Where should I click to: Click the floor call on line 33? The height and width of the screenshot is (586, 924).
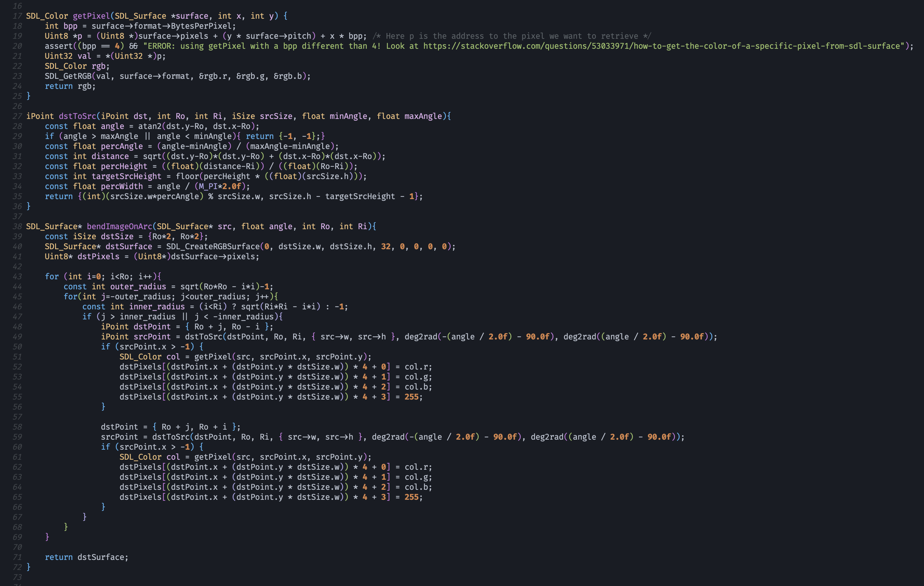click(x=187, y=176)
